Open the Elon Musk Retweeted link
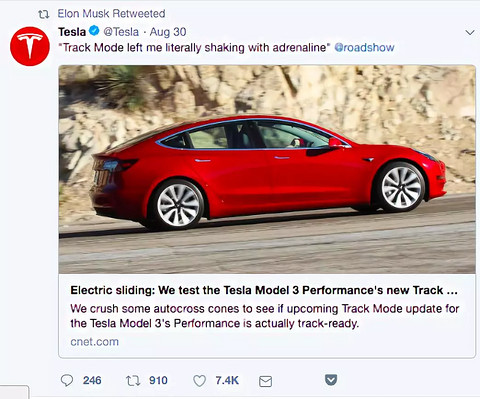The image size is (480, 399). (x=111, y=14)
